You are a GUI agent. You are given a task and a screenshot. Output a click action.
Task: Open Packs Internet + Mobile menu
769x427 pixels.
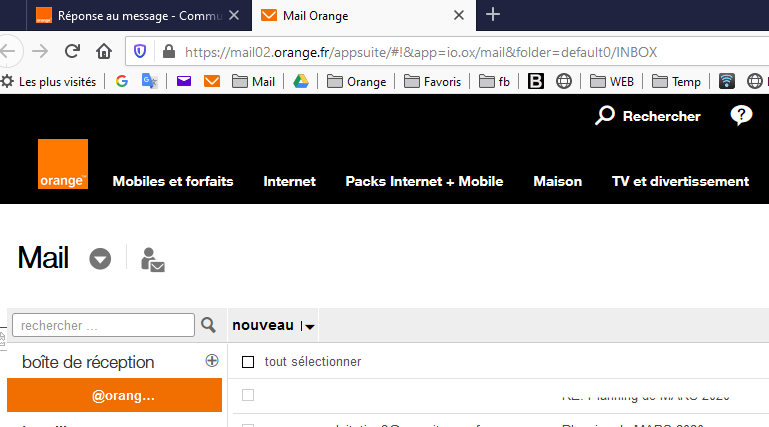424,181
